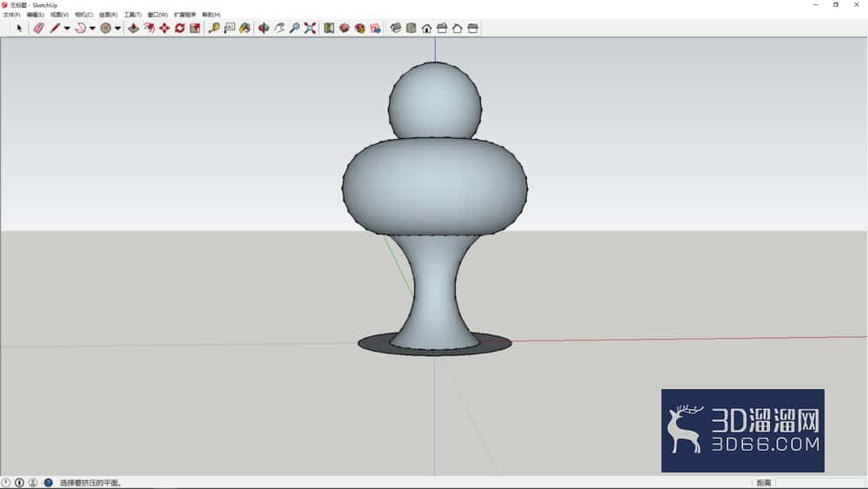
Task: Expand the Line tool dropdown arrow
Action: point(67,29)
